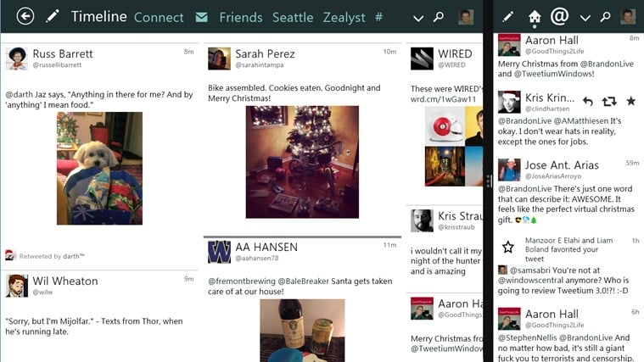The height and width of the screenshot is (362, 644).
Task: Favorite the Kris Krin tweet with star
Action: pos(631,101)
